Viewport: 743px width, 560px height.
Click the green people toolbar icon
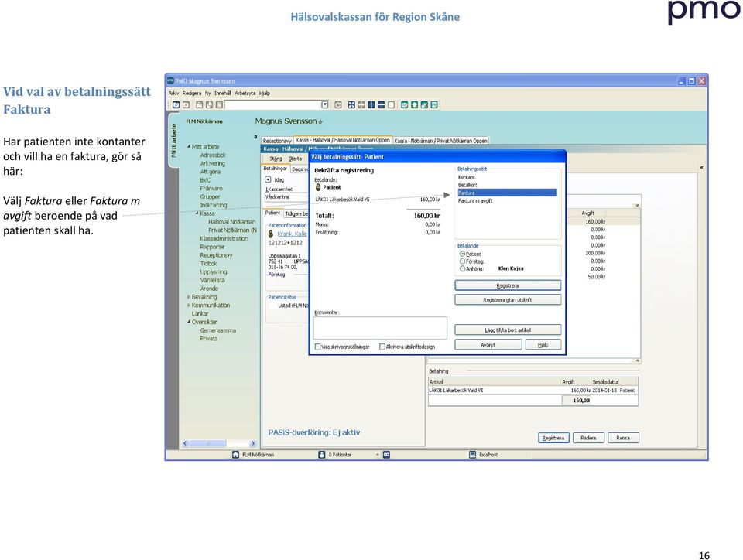(x=425, y=104)
